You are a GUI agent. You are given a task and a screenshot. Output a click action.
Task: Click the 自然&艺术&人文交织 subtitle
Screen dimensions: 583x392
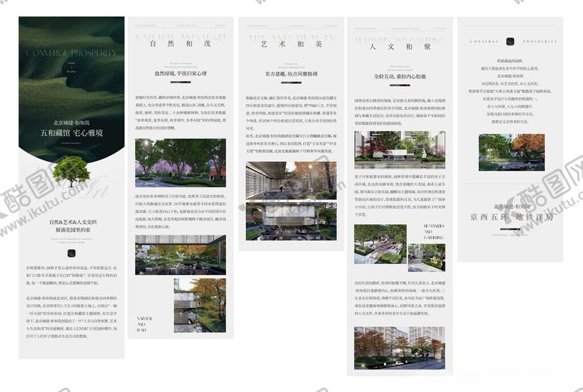pyautogui.click(x=71, y=223)
